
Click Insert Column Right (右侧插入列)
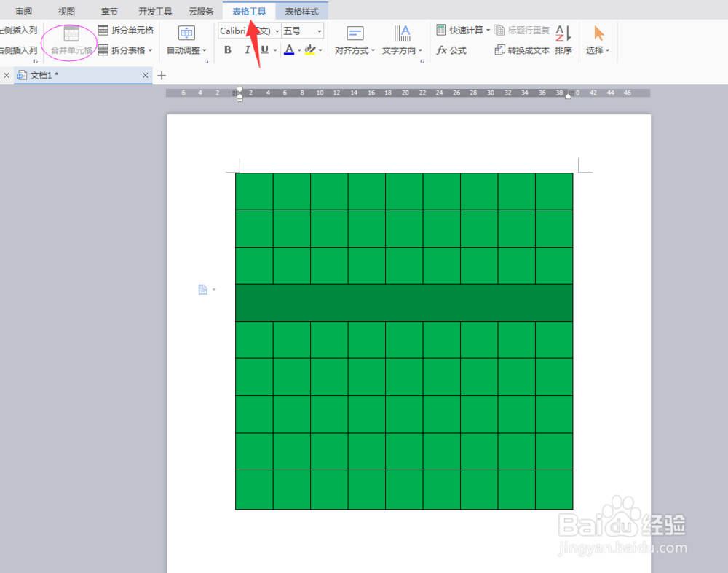click(x=19, y=50)
